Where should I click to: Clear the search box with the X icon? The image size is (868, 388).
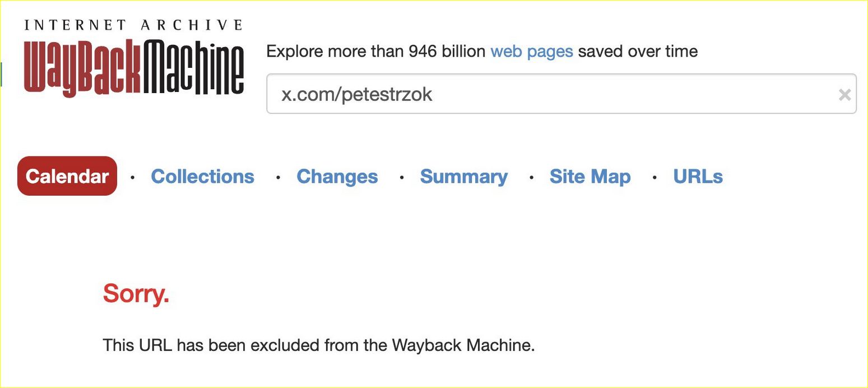coord(844,95)
